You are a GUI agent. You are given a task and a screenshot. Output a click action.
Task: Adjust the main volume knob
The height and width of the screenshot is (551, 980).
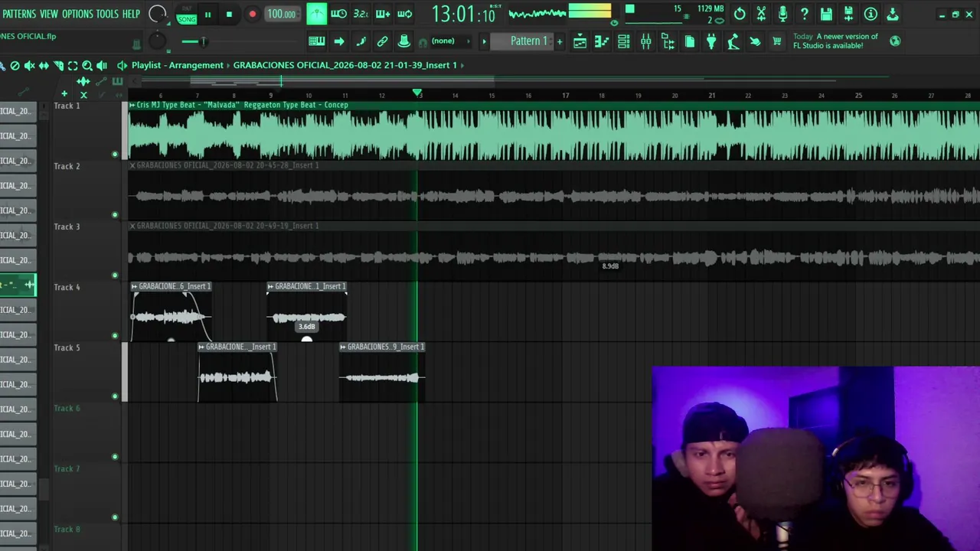coord(157,14)
